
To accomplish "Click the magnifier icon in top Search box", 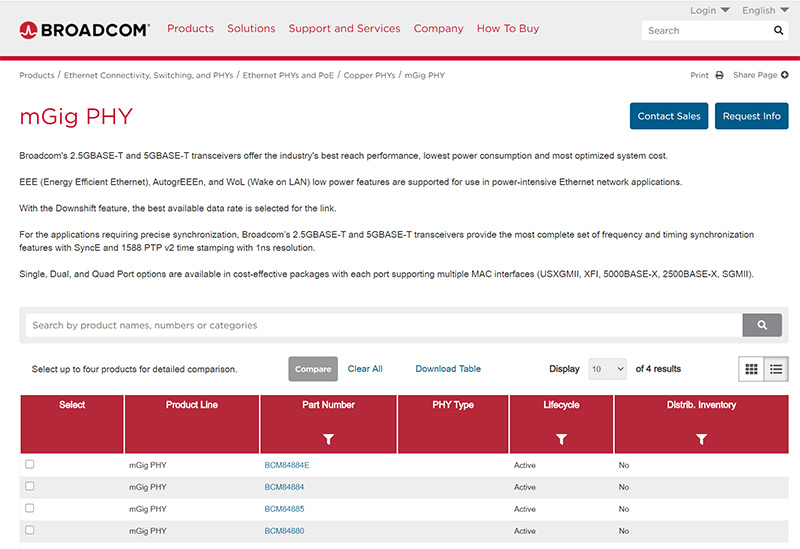I will pyautogui.click(x=778, y=31).
